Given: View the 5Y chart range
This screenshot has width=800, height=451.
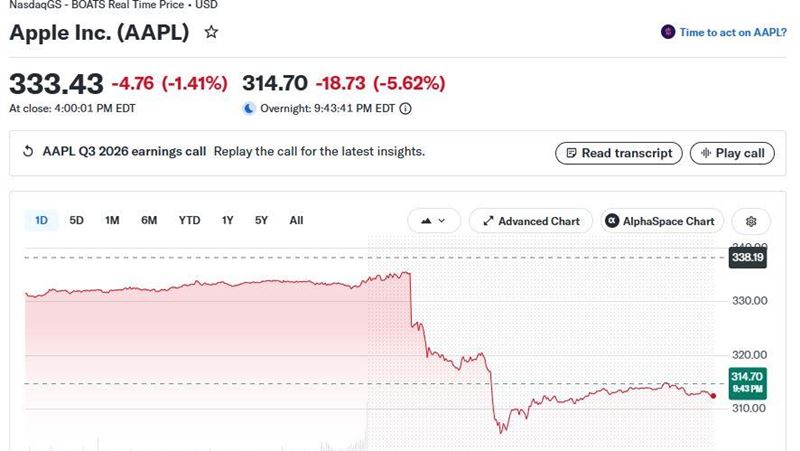Looking at the screenshot, I should (x=261, y=220).
